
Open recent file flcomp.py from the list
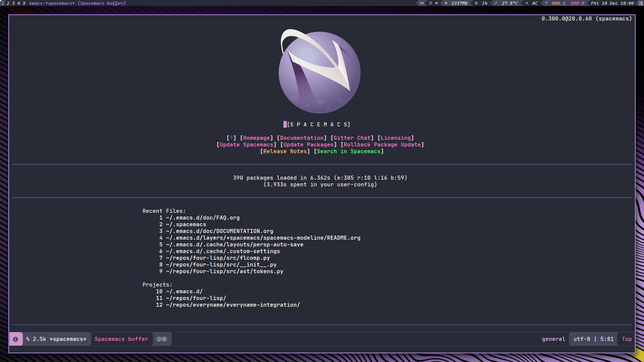pos(218,258)
